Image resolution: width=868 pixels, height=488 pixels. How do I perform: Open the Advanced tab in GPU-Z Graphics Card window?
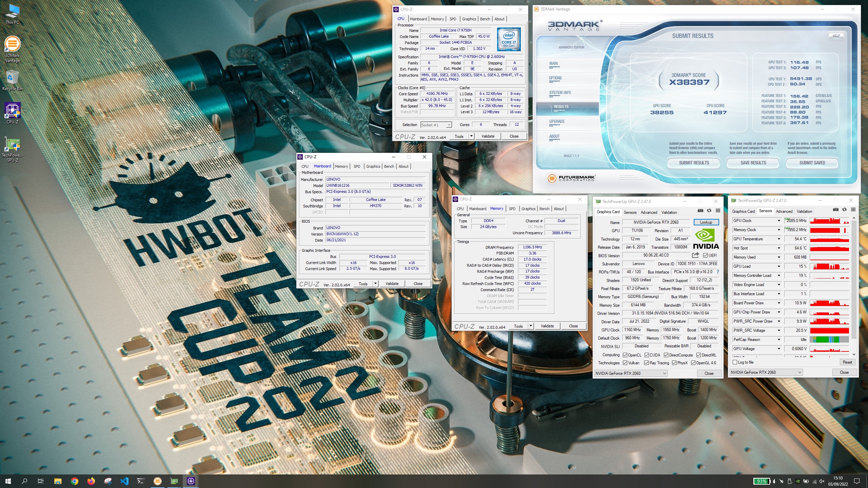click(x=649, y=212)
